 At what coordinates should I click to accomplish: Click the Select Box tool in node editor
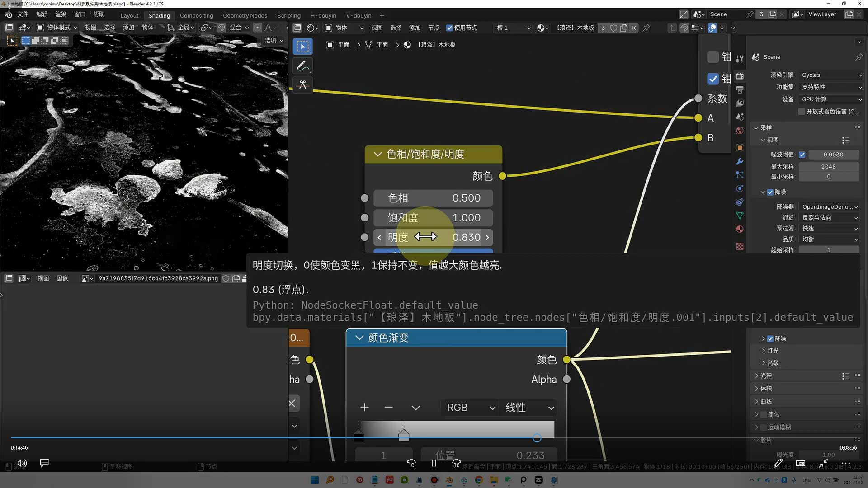click(302, 46)
